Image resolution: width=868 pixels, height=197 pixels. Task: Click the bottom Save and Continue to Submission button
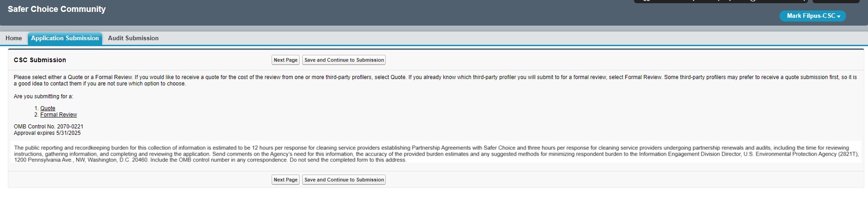[x=344, y=180]
